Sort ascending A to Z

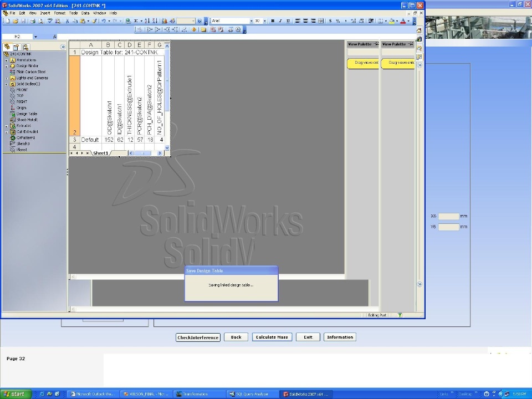click(147, 21)
